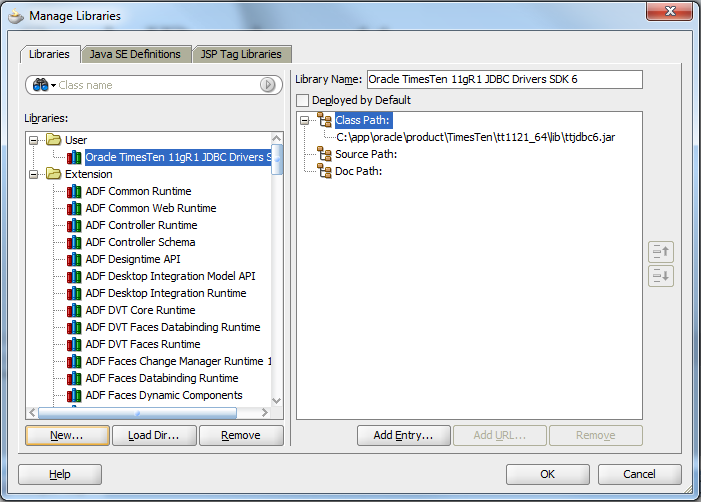This screenshot has width=701, height=502.
Task: Click the Extension folder icon
Action: (54, 173)
